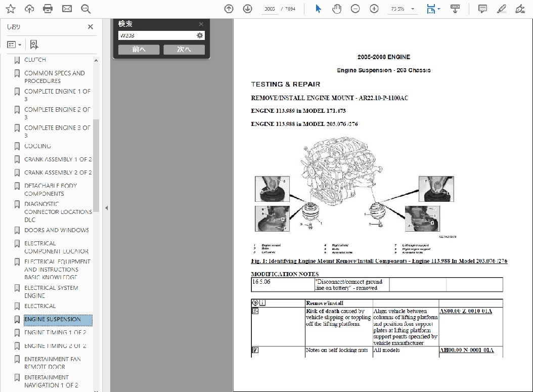Click bookmarks panel scrollbar up arrow

pyautogui.click(x=96, y=61)
